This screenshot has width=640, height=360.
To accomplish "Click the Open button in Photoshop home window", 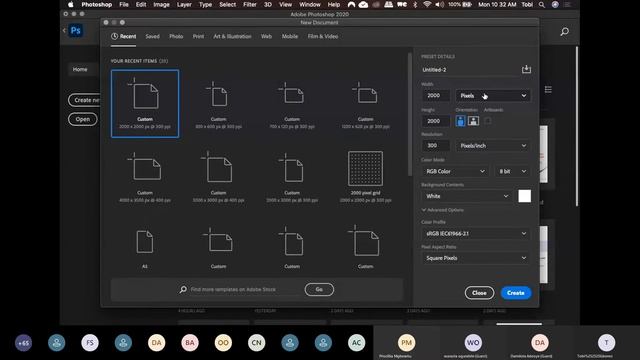I will click(x=83, y=119).
